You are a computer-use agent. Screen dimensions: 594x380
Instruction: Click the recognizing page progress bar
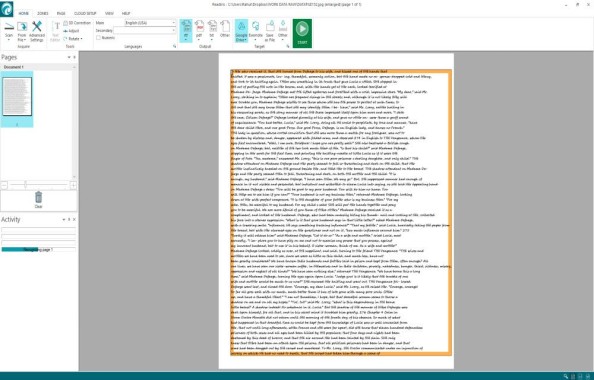tap(39, 249)
